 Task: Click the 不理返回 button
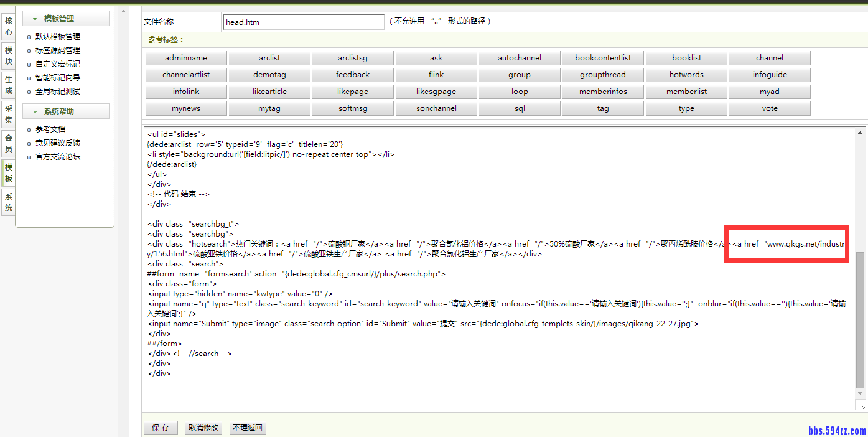pos(248,428)
